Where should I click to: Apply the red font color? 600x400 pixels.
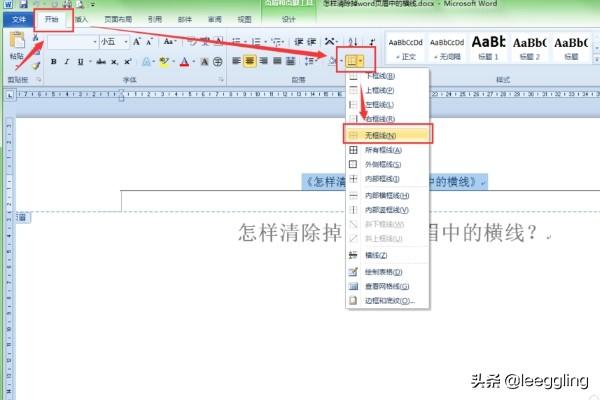(x=184, y=61)
